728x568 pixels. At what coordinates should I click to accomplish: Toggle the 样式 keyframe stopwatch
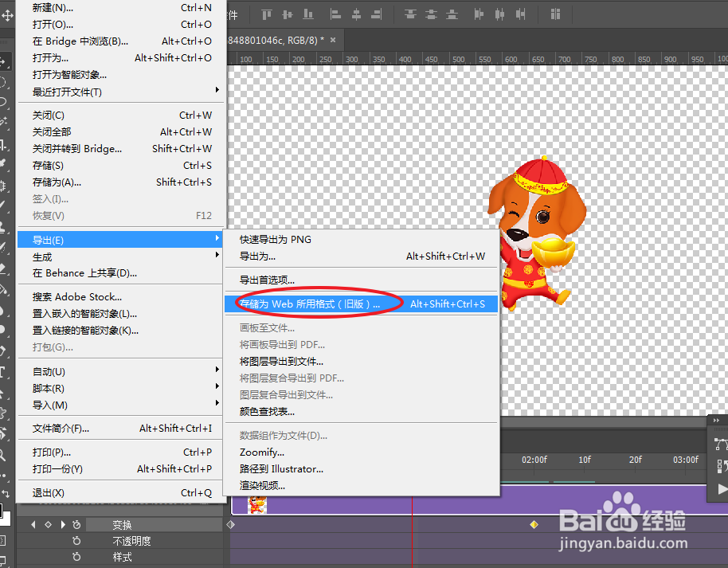click(76, 556)
